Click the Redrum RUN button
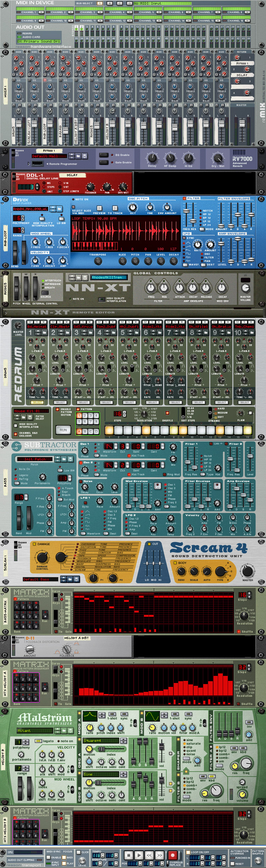 point(63,430)
